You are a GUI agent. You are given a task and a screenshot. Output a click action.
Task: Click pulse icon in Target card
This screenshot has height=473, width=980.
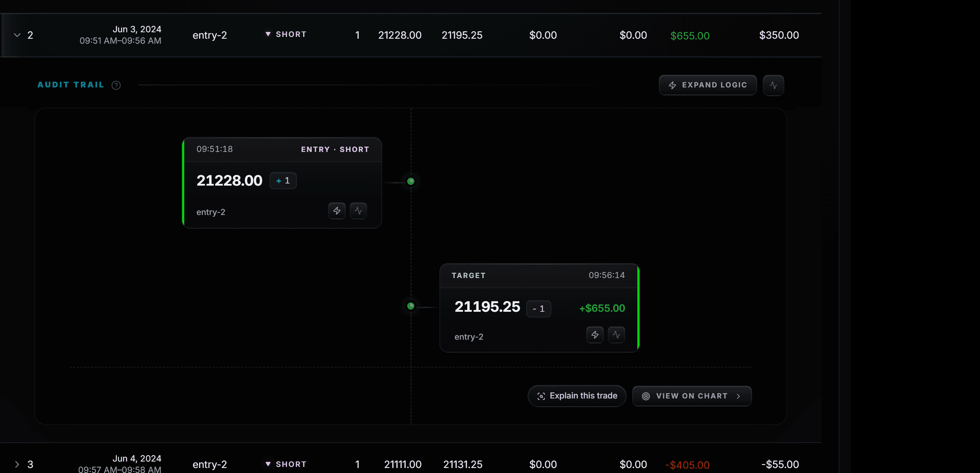click(x=616, y=335)
